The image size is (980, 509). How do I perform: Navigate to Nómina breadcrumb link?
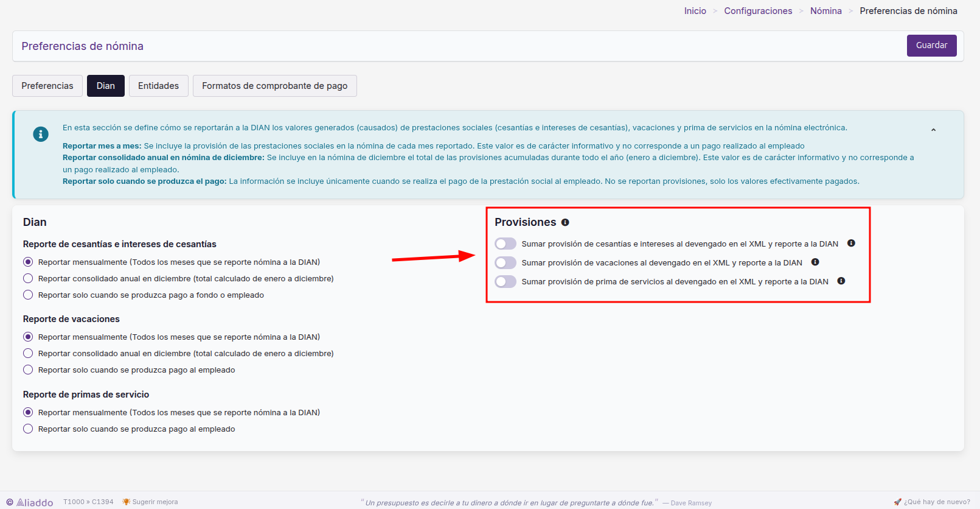(x=826, y=11)
